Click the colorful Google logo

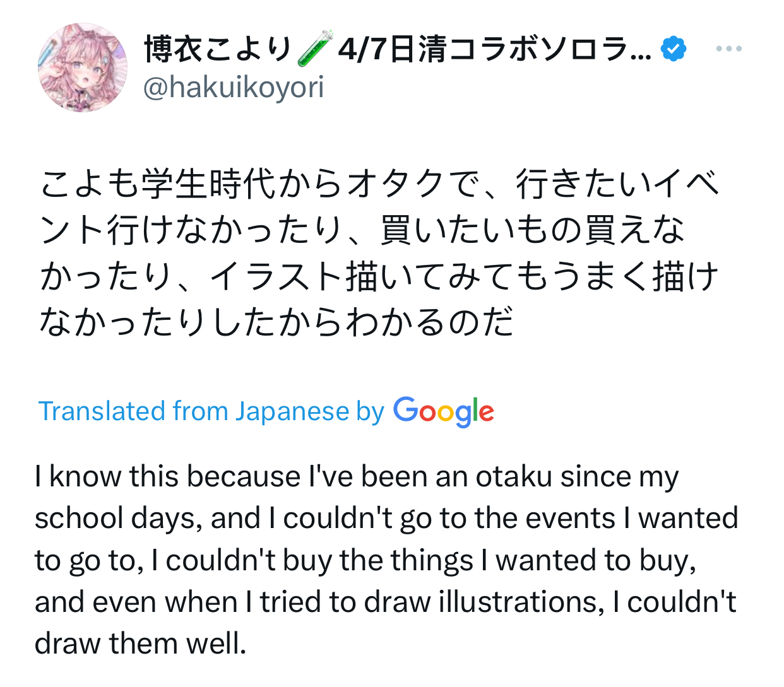[x=444, y=411]
